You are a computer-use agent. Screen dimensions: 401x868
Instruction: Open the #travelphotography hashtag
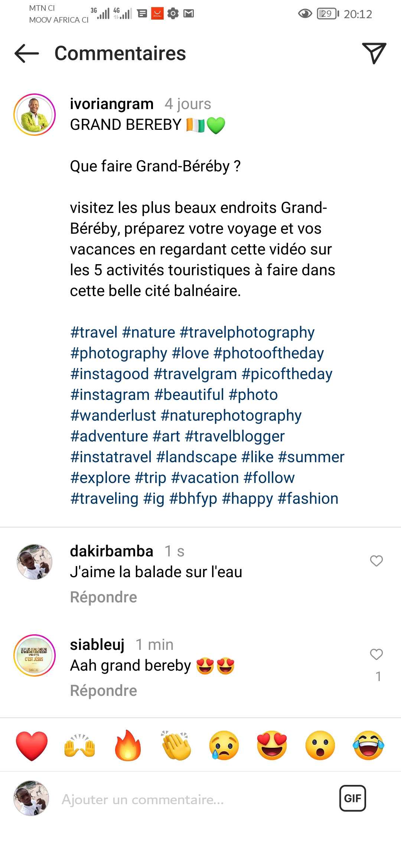point(247,332)
